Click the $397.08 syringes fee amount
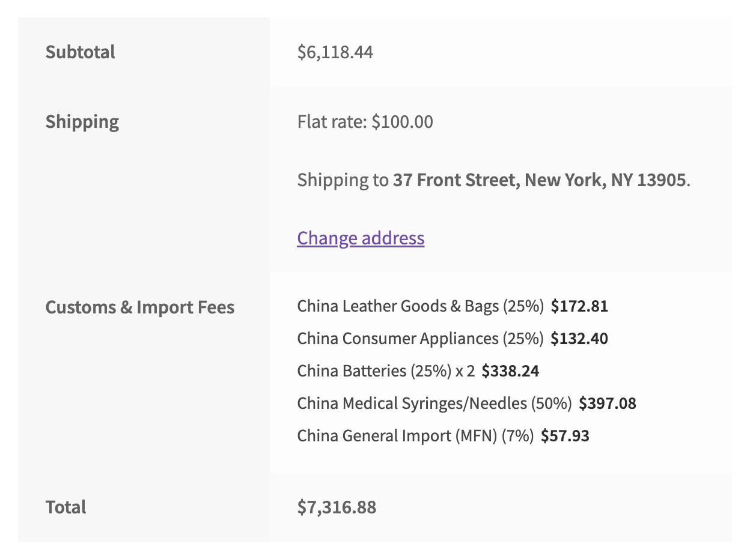756x556 pixels. [608, 403]
